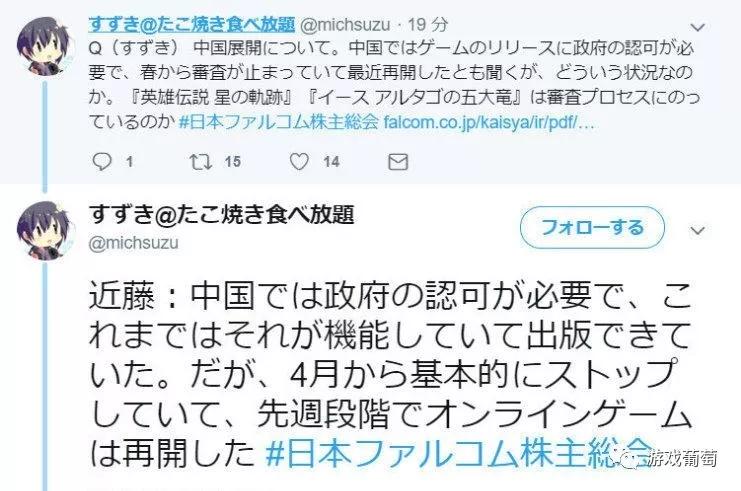Open the second tweet's avatar profile picture

[x=45, y=231]
